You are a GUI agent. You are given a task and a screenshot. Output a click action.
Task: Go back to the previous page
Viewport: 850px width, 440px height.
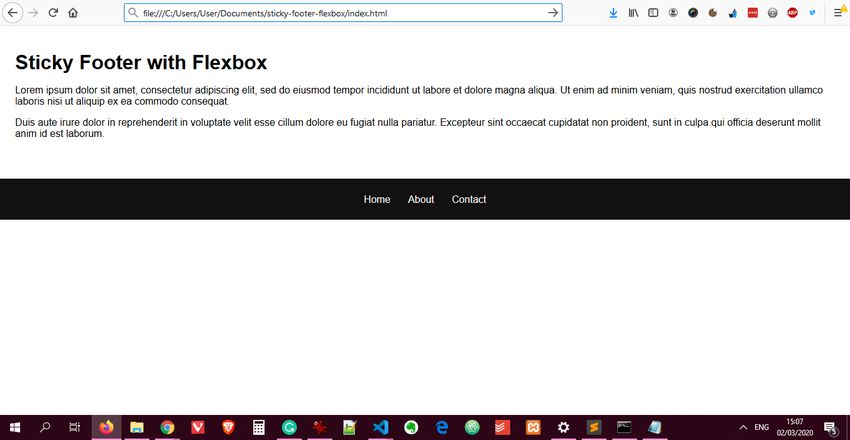12,13
